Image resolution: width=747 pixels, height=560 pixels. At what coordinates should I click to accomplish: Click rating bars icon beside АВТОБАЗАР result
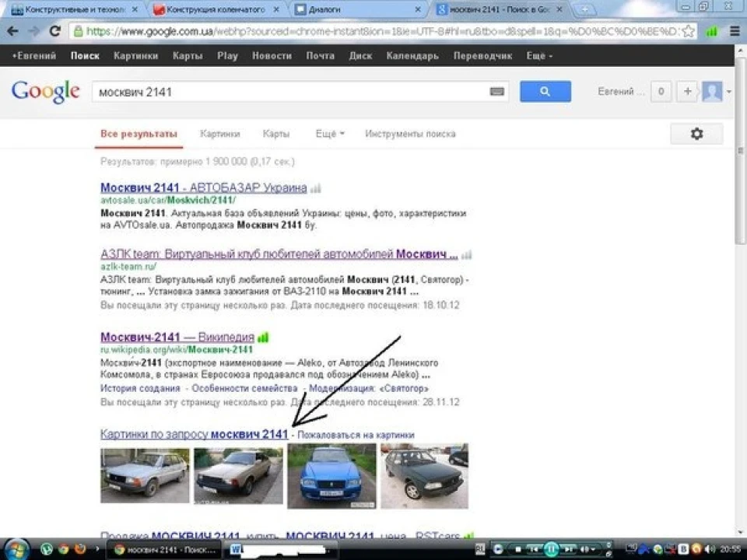[x=315, y=188]
